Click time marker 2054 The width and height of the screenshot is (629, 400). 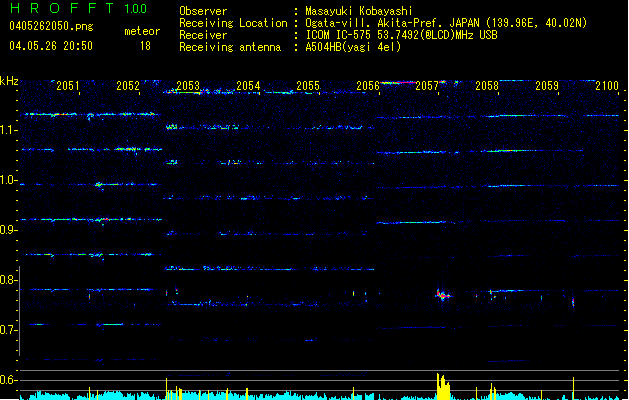point(248,86)
